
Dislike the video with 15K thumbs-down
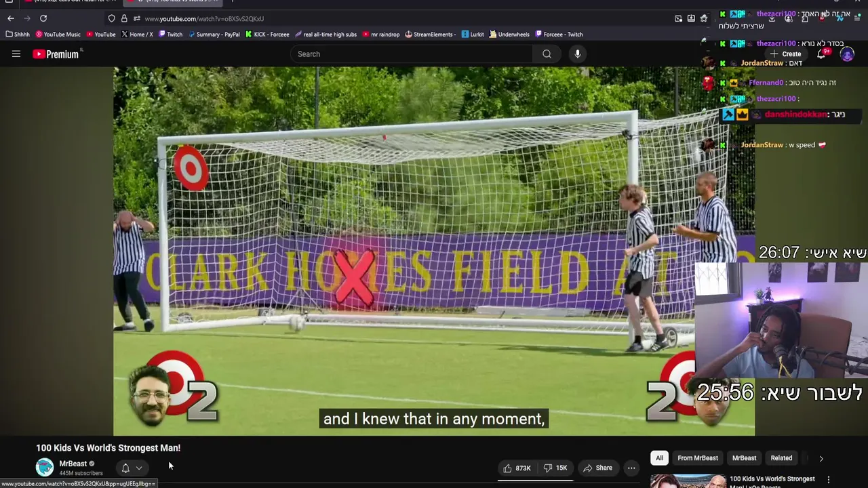[x=555, y=468]
